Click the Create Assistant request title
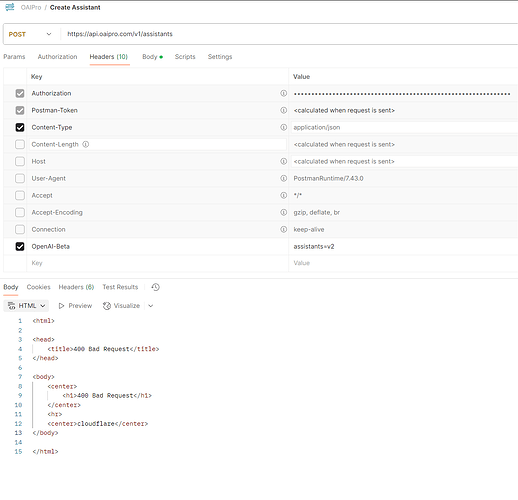Image resolution: width=518 pixels, height=500 pixels. (75, 7)
